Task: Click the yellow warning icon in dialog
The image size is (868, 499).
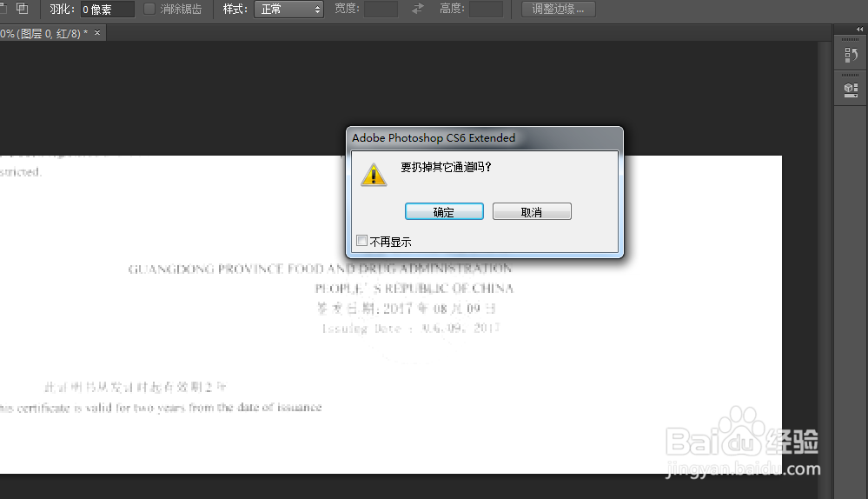Action: coord(374,175)
